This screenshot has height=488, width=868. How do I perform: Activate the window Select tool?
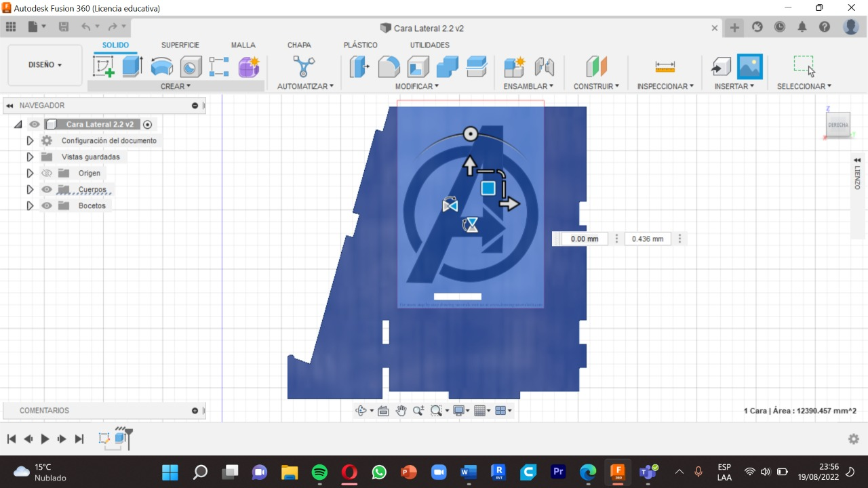tap(804, 66)
